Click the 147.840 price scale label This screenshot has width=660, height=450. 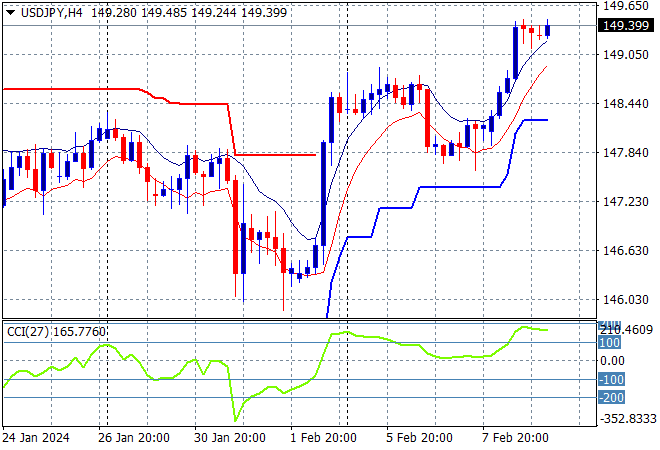[x=626, y=153]
